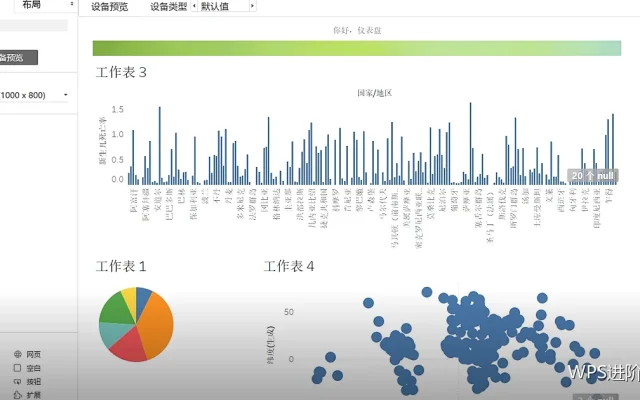Select the 工作表 4 title
Viewport: 640px width, 400px height.
[x=289, y=267]
